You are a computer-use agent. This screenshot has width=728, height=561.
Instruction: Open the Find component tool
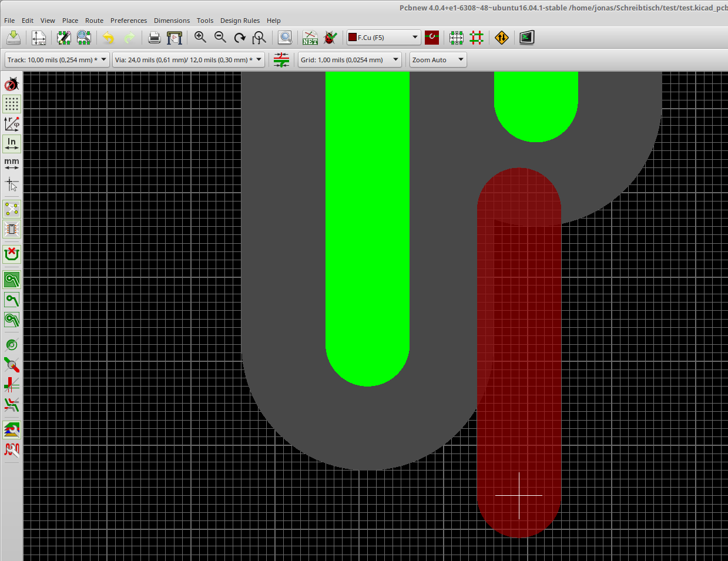pyautogui.click(x=285, y=38)
